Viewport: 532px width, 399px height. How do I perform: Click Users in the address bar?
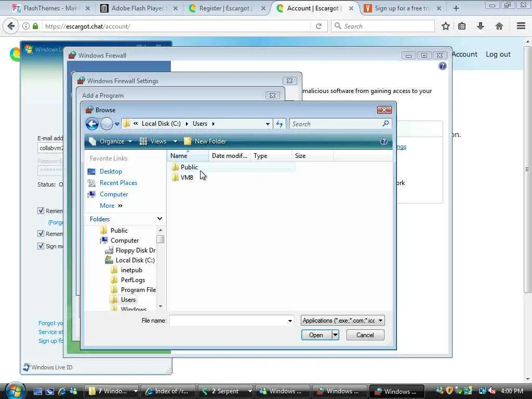click(200, 124)
